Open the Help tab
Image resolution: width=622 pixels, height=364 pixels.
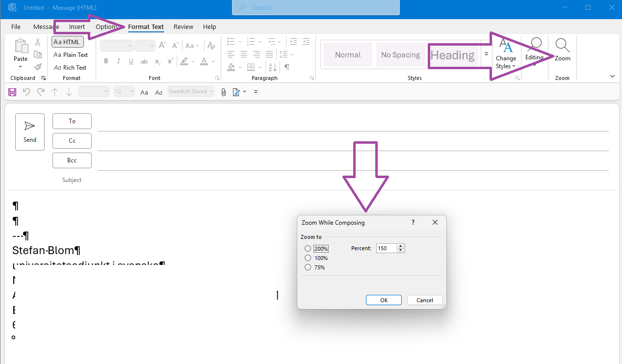(x=209, y=26)
